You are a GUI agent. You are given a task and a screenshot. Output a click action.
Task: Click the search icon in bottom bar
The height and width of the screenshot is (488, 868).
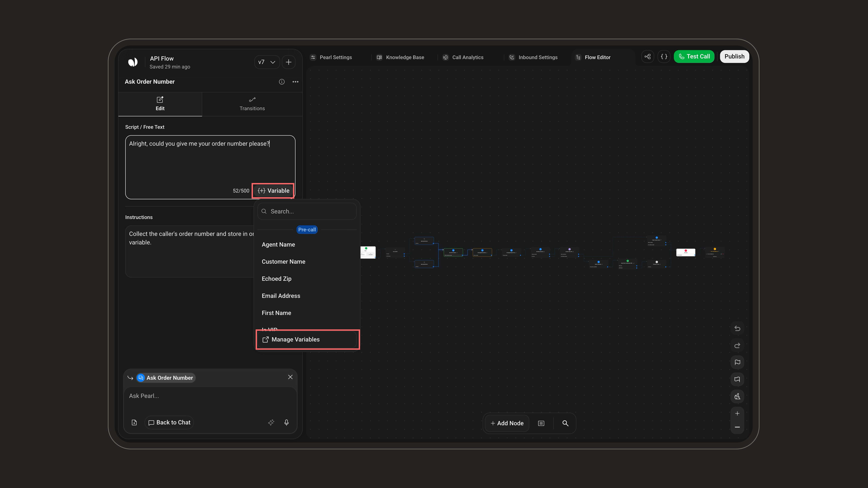click(565, 423)
